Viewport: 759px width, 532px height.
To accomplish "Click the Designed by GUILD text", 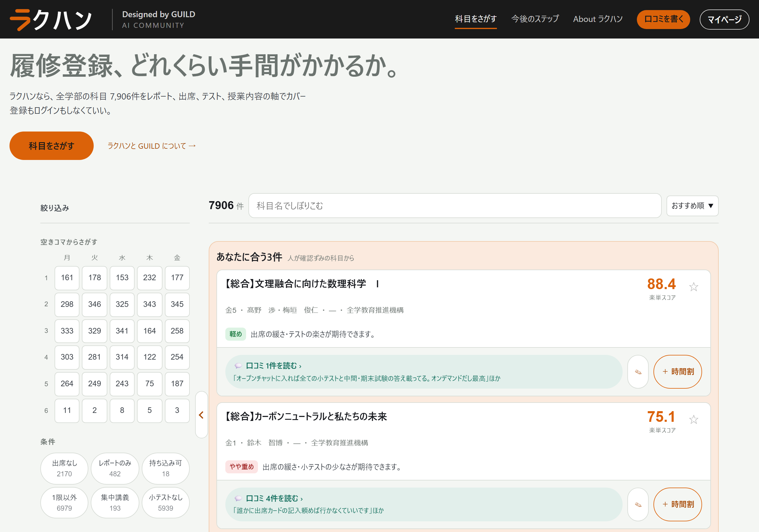I will pos(159,15).
